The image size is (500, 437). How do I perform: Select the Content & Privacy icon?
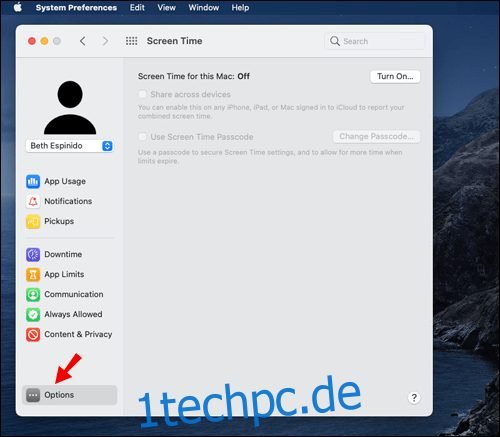click(33, 334)
